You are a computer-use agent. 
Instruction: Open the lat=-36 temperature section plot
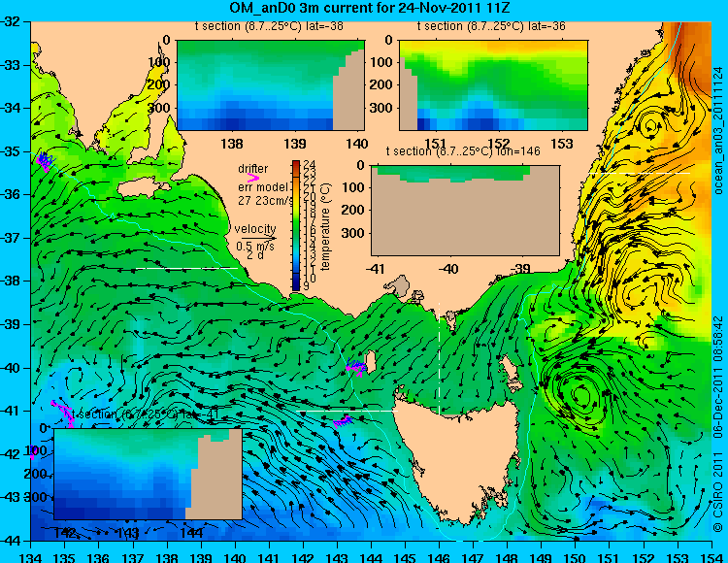click(x=493, y=85)
